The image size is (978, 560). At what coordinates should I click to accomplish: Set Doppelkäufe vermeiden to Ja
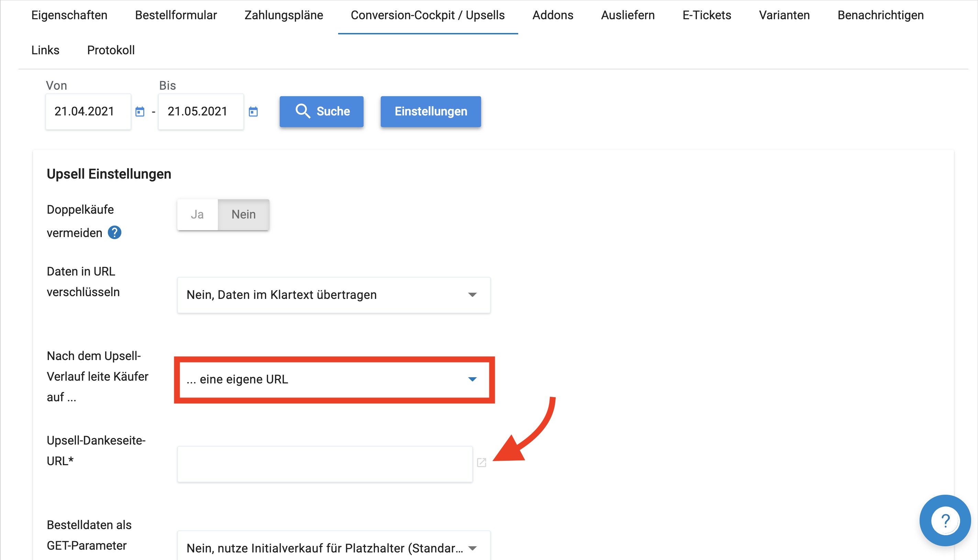pyautogui.click(x=198, y=215)
